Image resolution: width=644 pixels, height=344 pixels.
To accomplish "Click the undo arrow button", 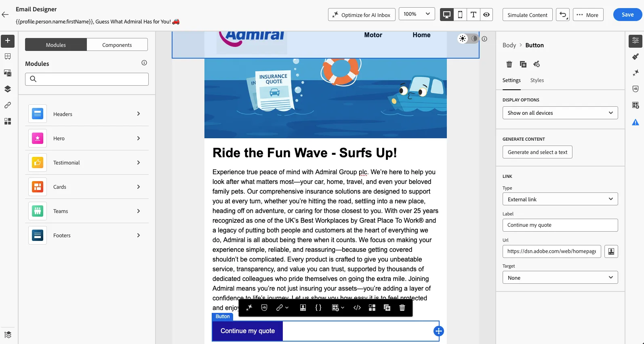I will click(563, 15).
